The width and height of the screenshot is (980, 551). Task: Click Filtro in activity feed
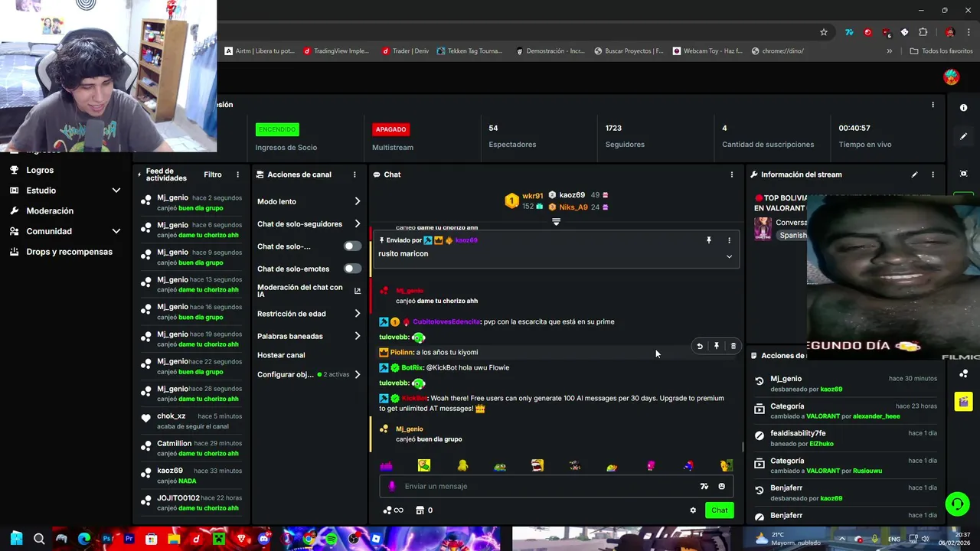pos(213,174)
